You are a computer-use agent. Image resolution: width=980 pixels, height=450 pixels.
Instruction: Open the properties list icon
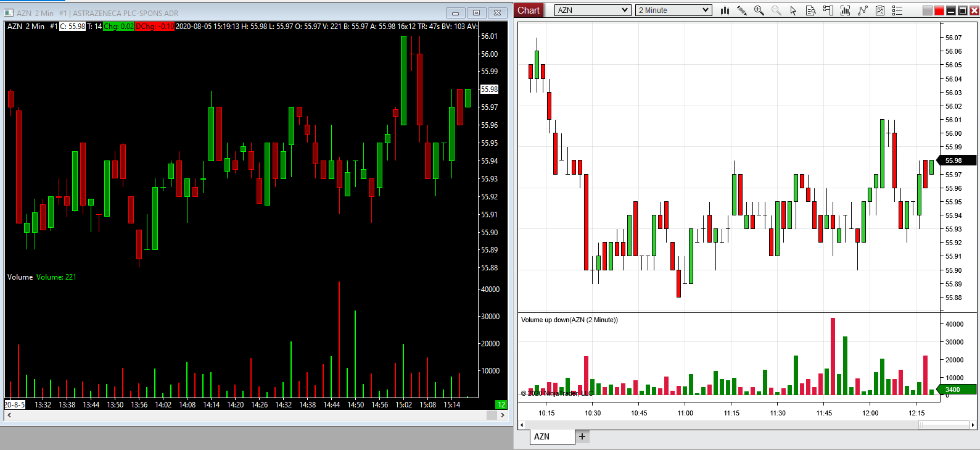897,10
